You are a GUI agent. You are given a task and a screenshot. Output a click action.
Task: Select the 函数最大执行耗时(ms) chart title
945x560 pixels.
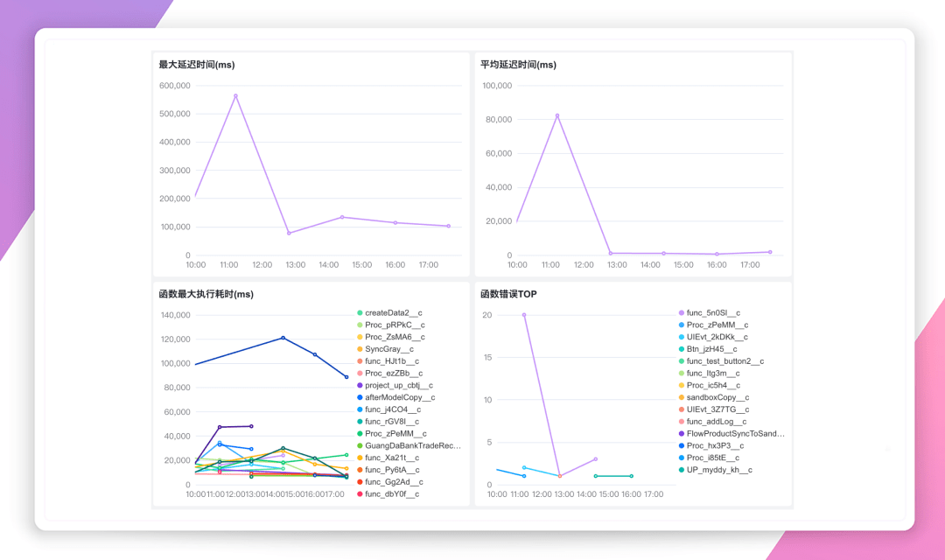coord(206,294)
